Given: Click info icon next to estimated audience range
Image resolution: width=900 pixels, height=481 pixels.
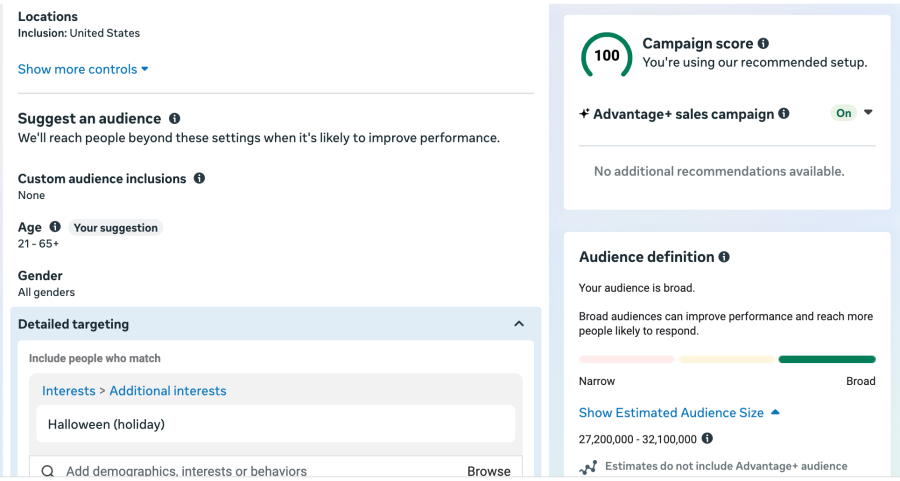Looking at the screenshot, I should (x=707, y=438).
